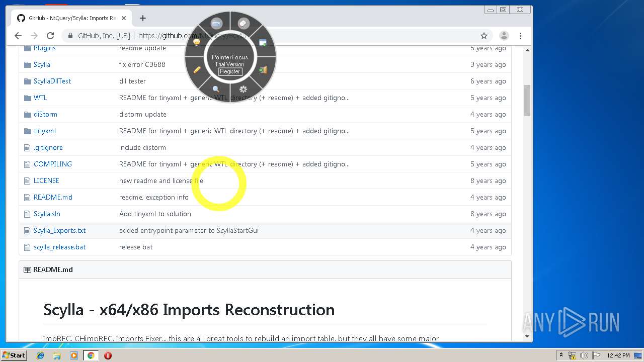Open commit 'include distorm'
The width and height of the screenshot is (644, 362).
pyautogui.click(x=142, y=147)
